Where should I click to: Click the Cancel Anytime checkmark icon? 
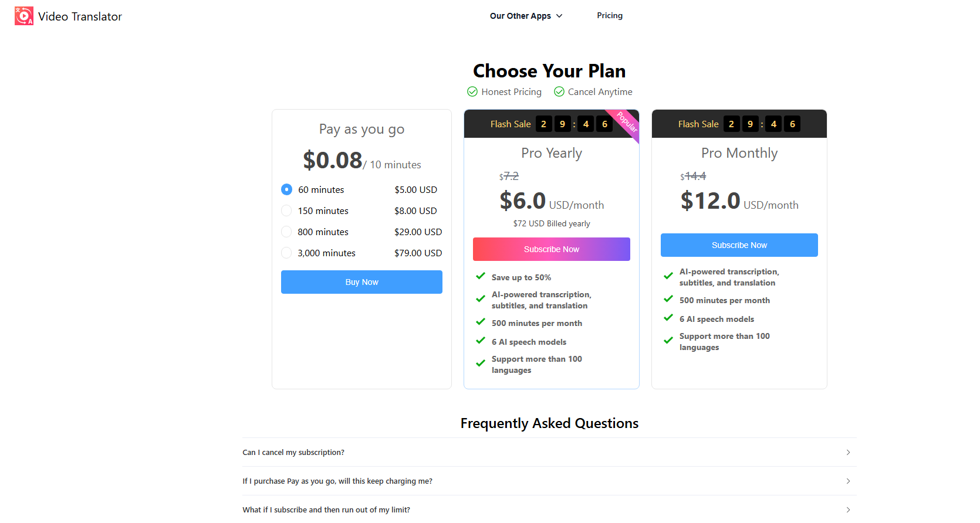[559, 91]
